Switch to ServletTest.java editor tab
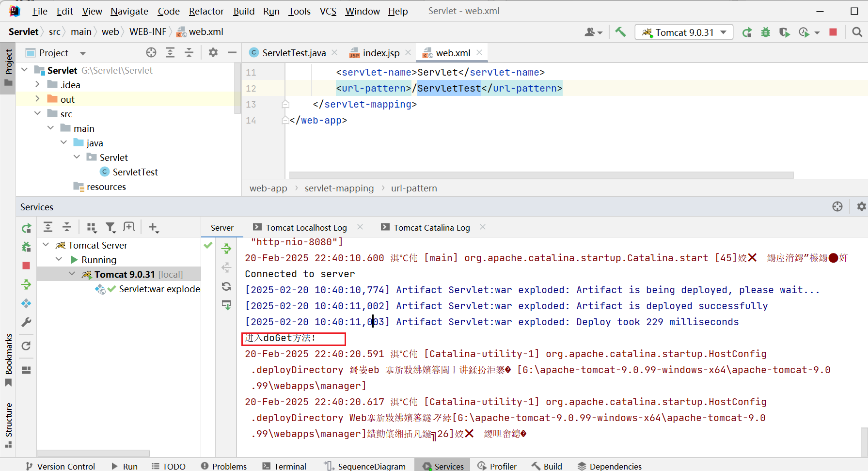This screenshot has height=471, width=868. [x=294, y=53]
